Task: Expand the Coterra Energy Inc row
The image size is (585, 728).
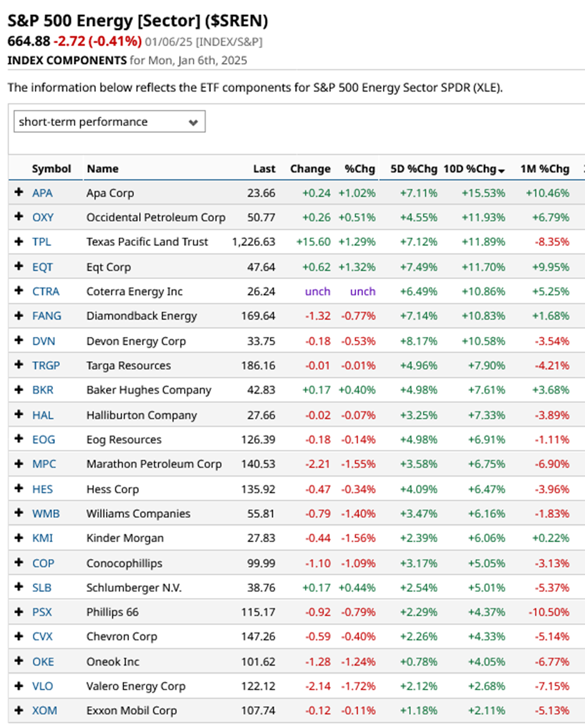Action: pyautogui.click(x=19, y=291)
